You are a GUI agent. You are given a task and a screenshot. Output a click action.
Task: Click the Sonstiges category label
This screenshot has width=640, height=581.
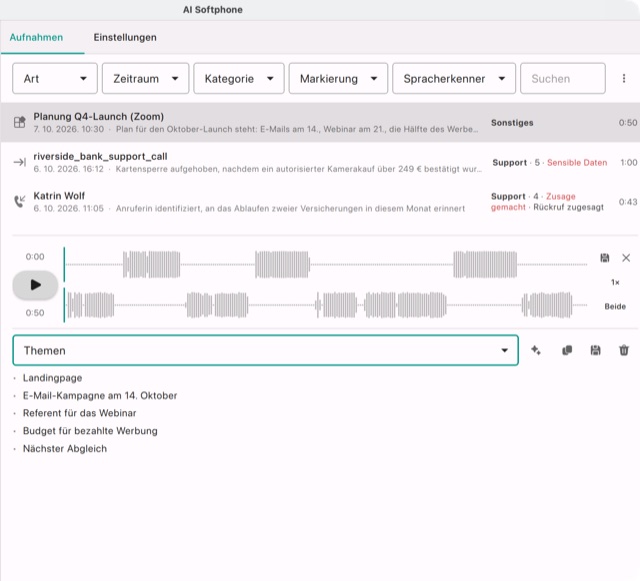512,123
